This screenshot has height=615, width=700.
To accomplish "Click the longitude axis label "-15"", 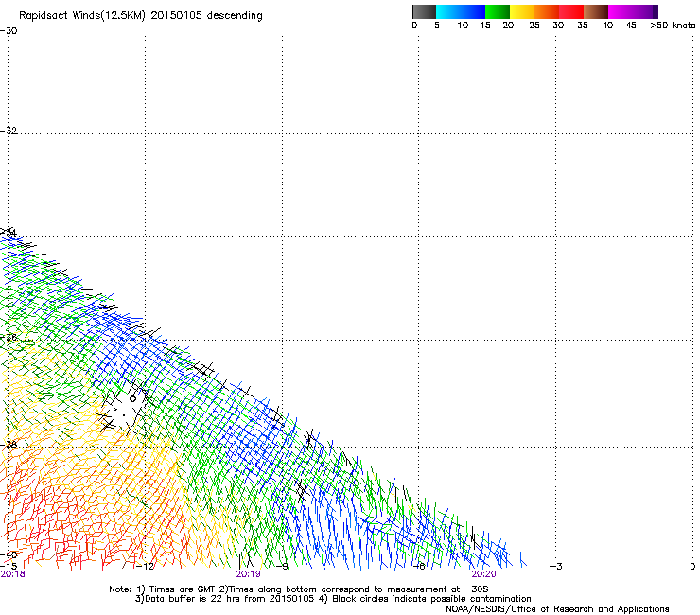I will [9, 566].
